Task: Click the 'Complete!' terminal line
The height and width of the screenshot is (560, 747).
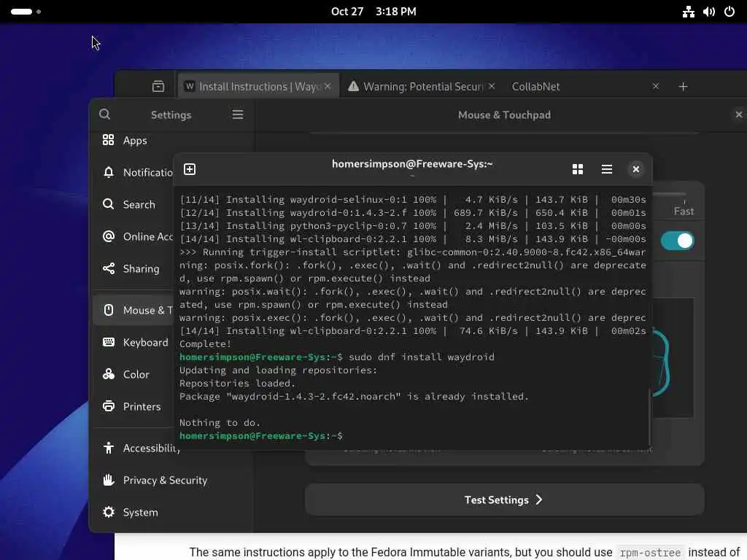Action: (x=205, y=344)
